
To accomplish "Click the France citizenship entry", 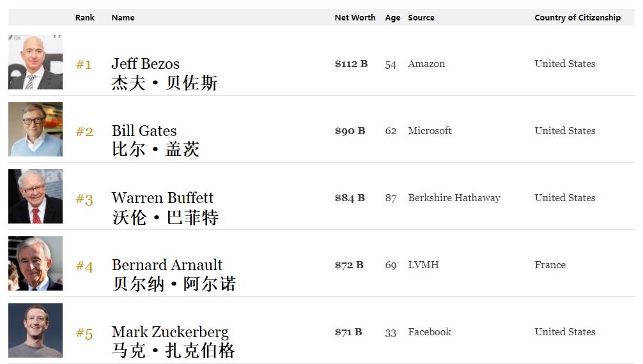I will 550,265.
